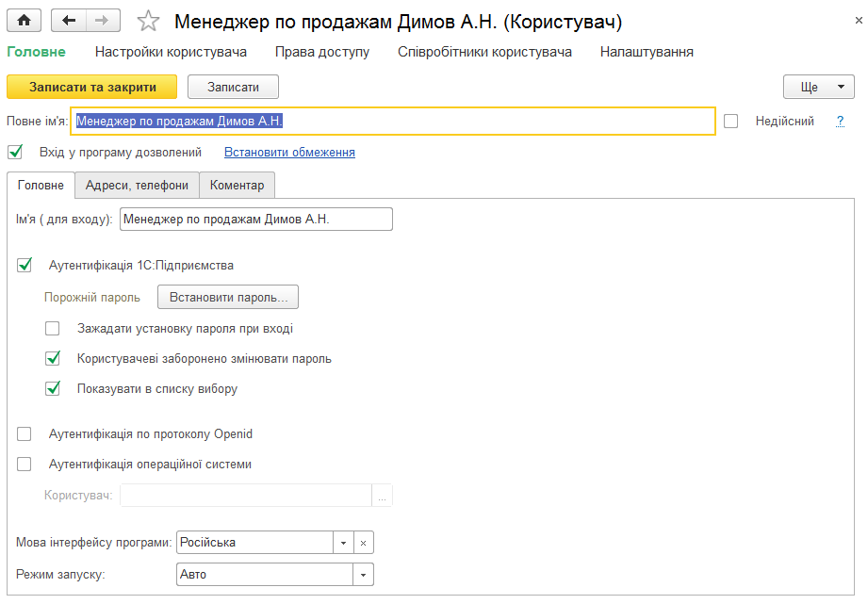
Task: Click the Порожній пароль status text
Action: pos(92,298)
